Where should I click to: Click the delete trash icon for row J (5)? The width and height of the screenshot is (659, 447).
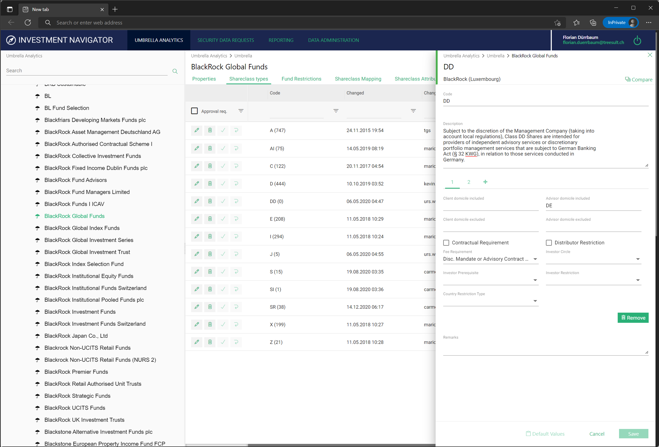click(210, 254)
